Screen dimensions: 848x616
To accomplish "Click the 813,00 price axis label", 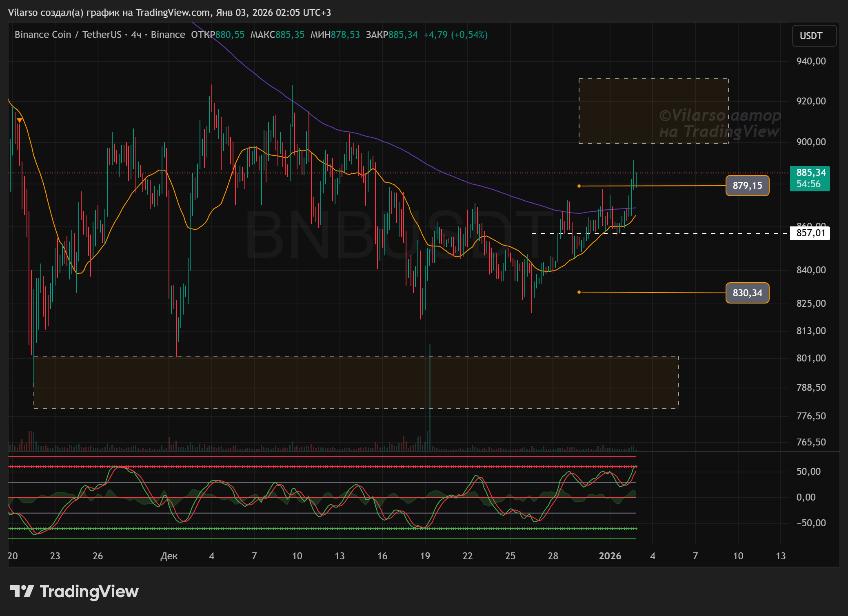I will point(811,331).
